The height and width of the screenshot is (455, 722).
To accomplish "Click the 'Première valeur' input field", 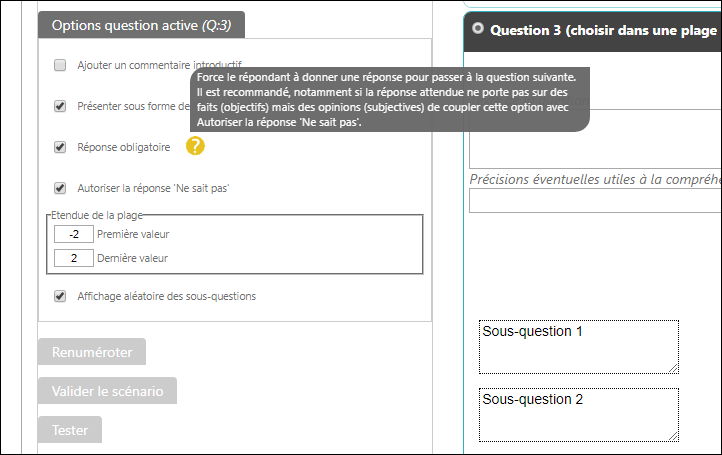I will [74, 234].
